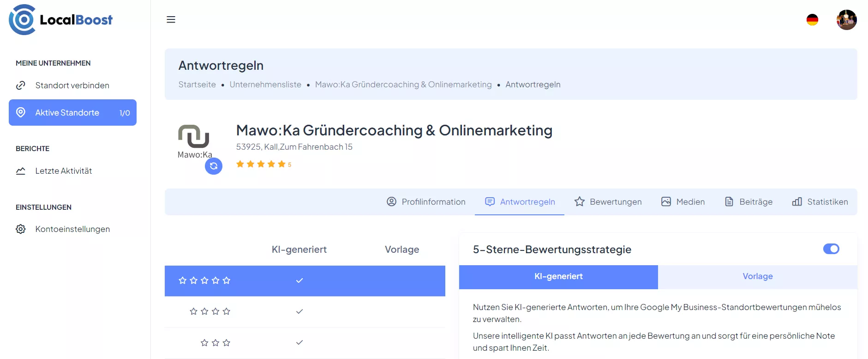
Task: Click the Standort verbinden link icon
Action: (21, 85)
